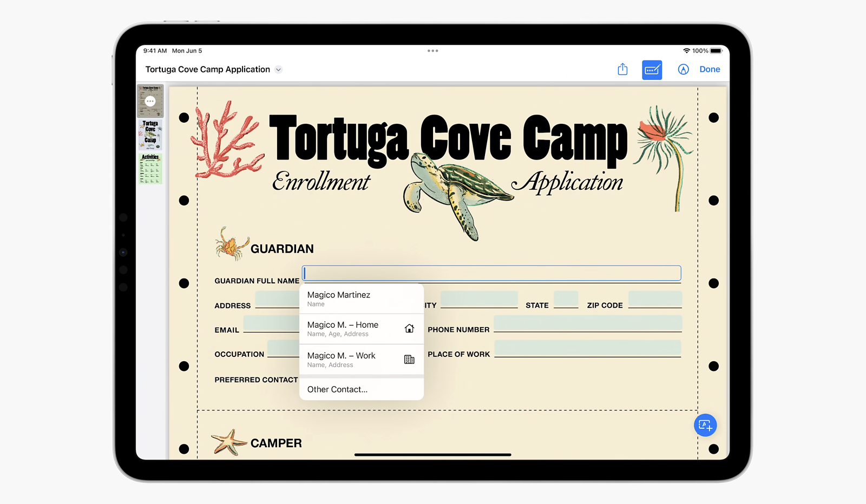Viewport: 866px width, 504px height.
Task: Click the ADDRESS label
Action: pos(233,306)
